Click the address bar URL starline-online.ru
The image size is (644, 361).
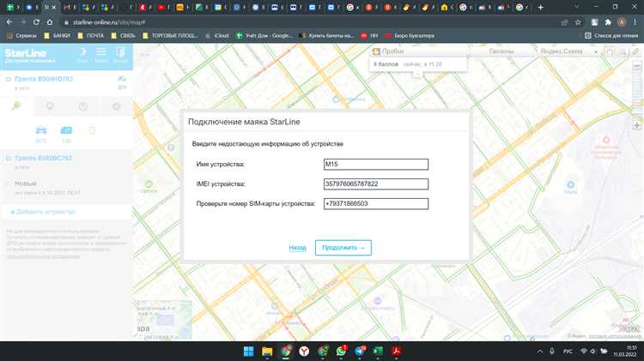[109, 22]
